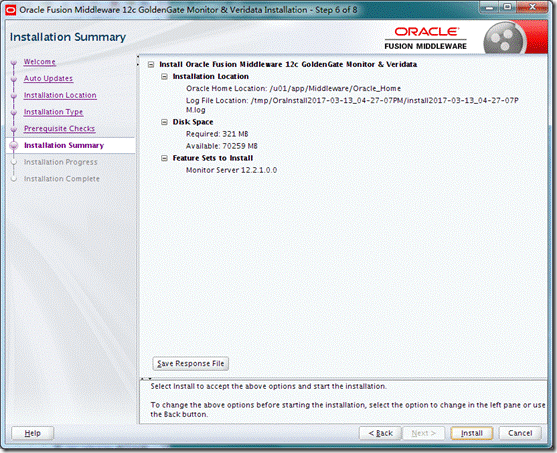Select the Log File Location row
Image resolution: width=557 pixels, height=453 pixels.
click(352, 105)
